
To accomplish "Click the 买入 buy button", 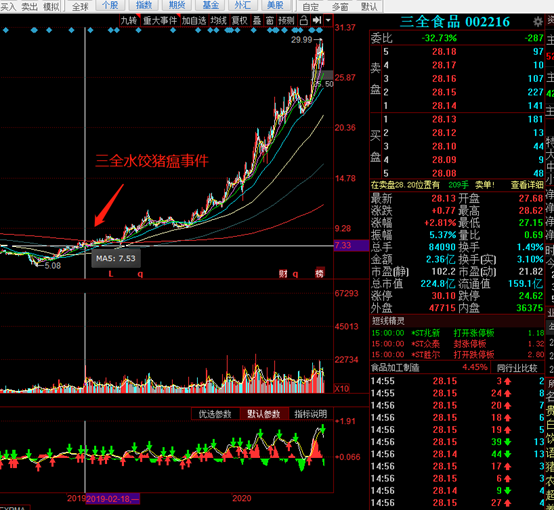I will [x=8, y=6].
